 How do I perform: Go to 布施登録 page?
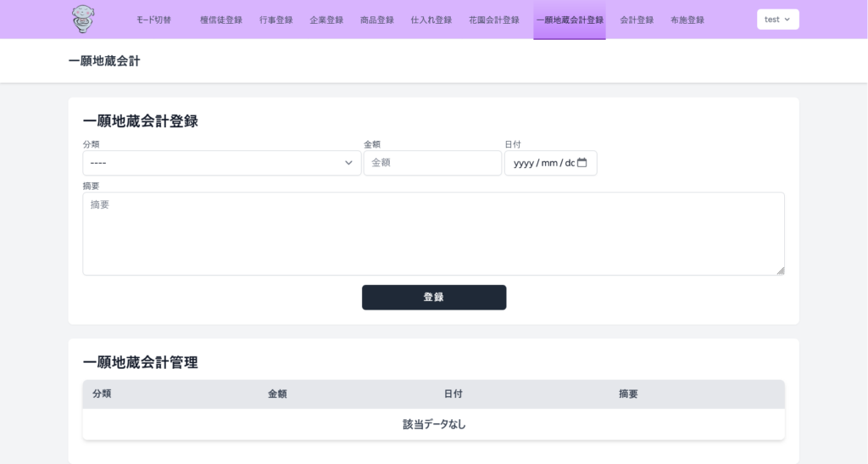(x=687, y=20)
